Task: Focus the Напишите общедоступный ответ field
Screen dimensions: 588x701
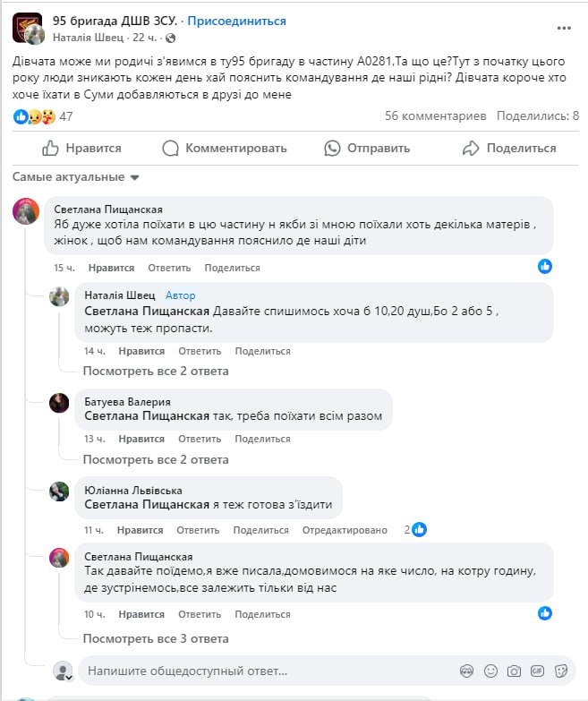Action: tap(268, 671)
